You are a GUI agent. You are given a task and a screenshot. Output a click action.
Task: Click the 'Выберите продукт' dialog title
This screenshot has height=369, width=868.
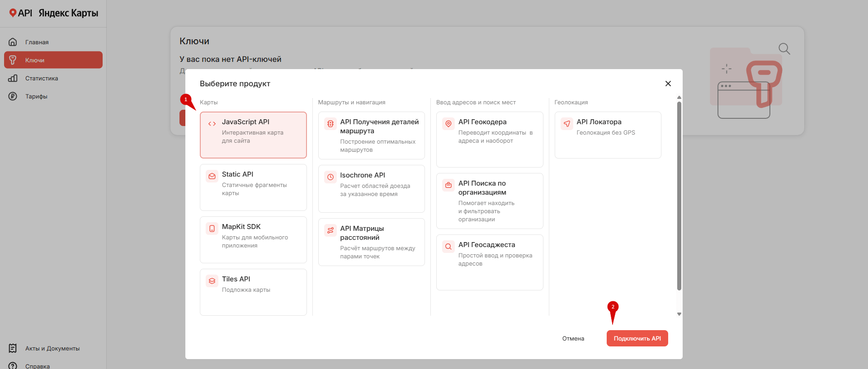click(x=235, y=84)
